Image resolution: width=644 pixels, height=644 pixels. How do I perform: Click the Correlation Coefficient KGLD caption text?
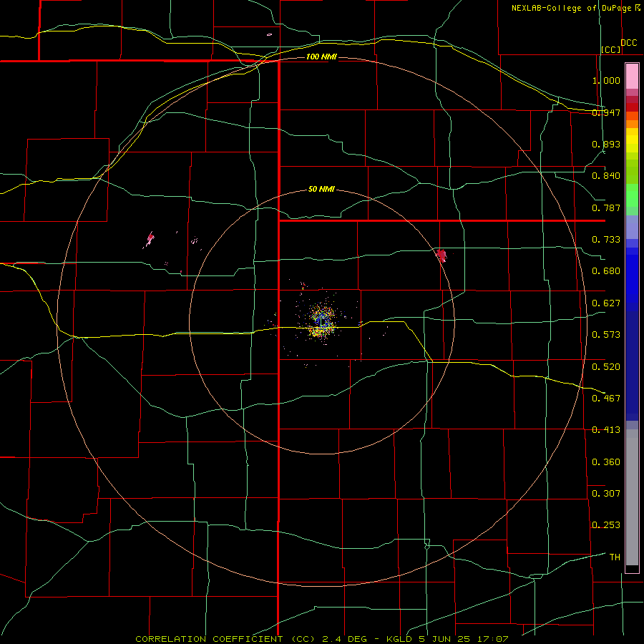point(322,639)
